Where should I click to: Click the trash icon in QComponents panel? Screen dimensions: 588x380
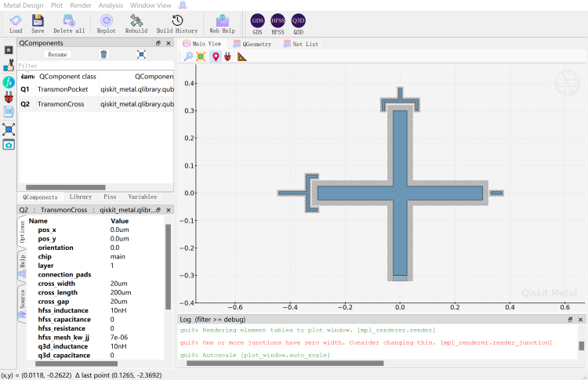pos(103,54)
